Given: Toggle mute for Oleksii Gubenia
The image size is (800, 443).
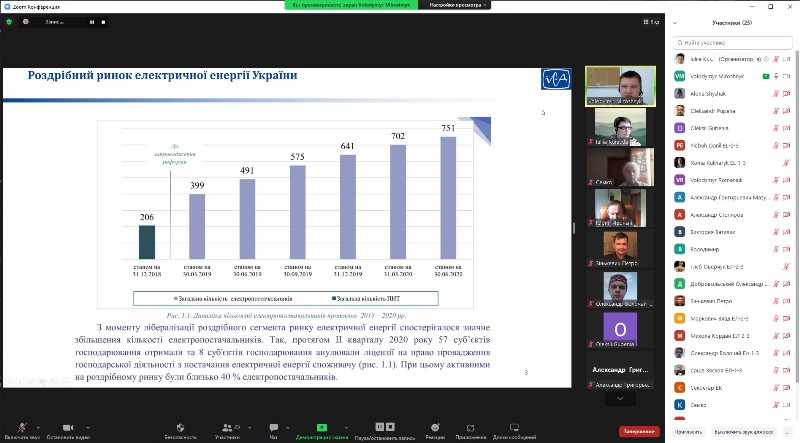Looking at the screenshot, I should pyautogui.click(x=776, y=128).
